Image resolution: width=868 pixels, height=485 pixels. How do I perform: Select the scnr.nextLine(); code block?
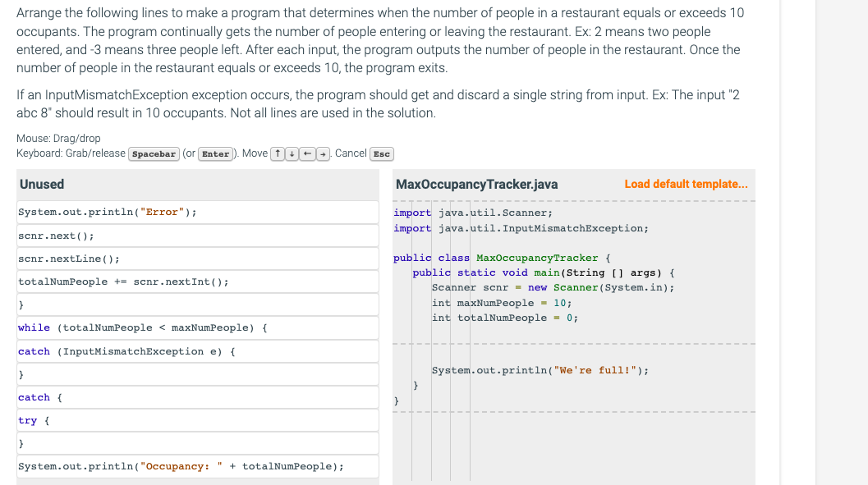[x=198, y=259]
